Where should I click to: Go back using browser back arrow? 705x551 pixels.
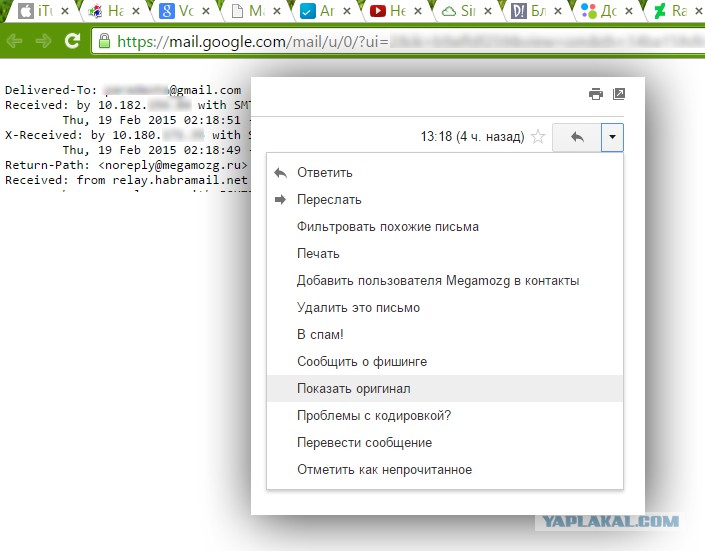[16, 41]
